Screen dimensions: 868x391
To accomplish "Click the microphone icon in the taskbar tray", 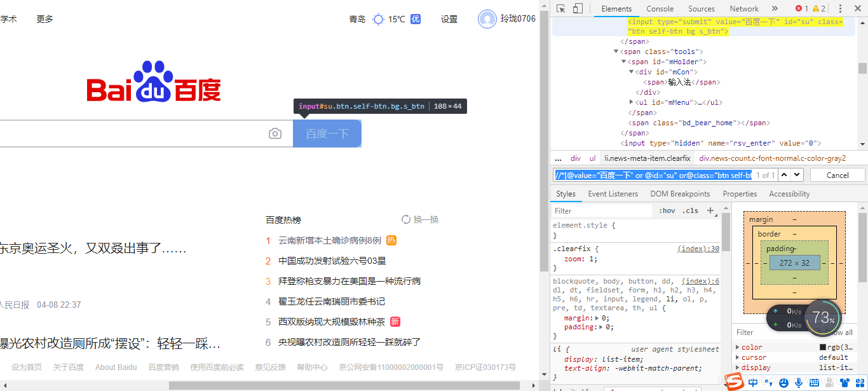I will pyautogui.click(x=799, y=383).
